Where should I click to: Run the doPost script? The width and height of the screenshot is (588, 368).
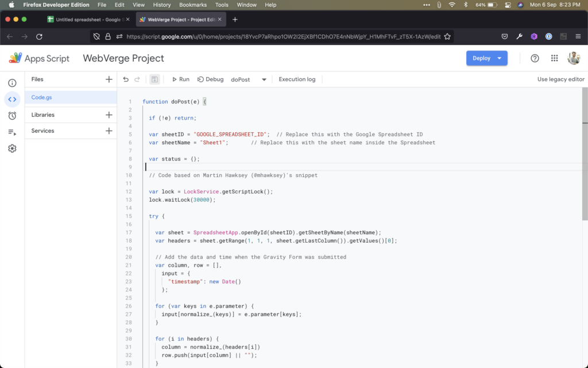(x=180, y=79)
